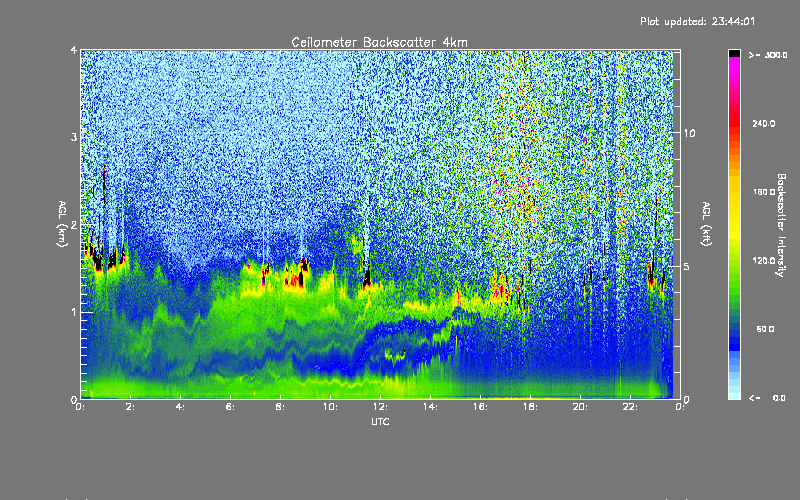Click the '10:' UTC hour tick label
The width and height of the screenshot is (800, 500).
pos(330,407)
